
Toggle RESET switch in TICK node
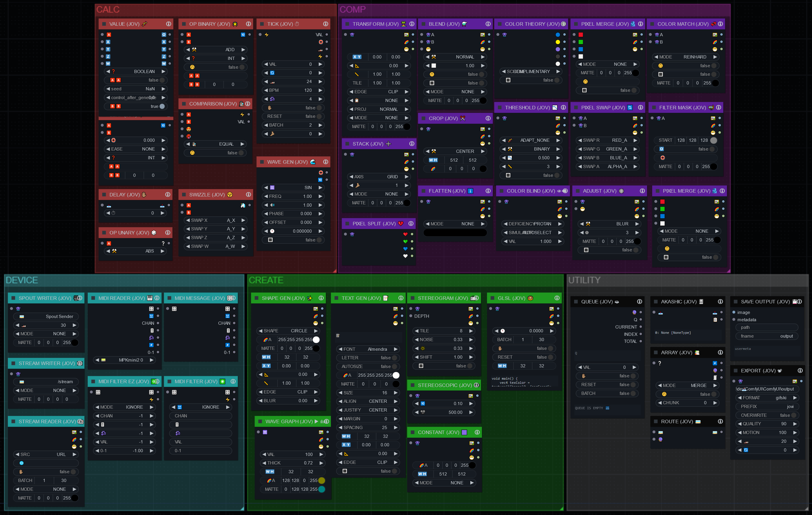(318, 116)
